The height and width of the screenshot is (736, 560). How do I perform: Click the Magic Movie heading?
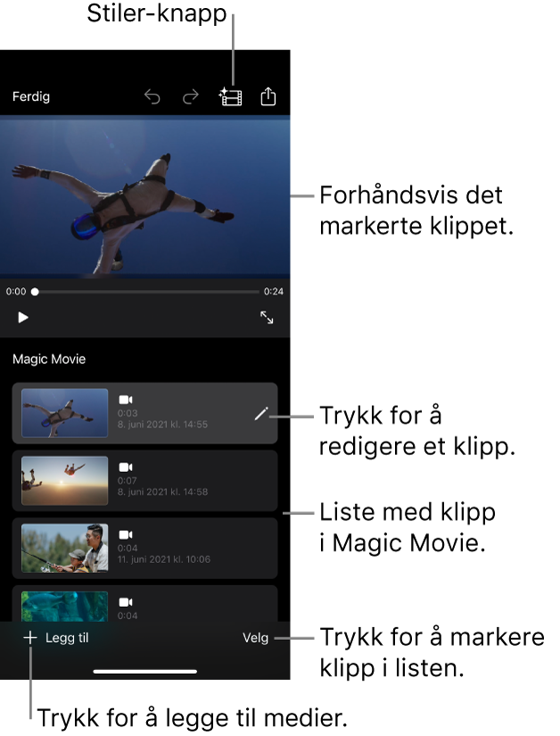(x=49, y=360)
